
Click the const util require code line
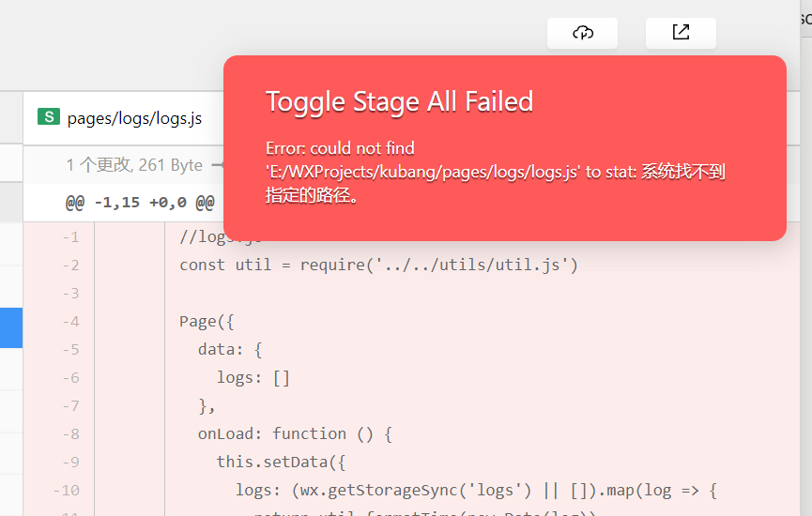click(378, 265)
